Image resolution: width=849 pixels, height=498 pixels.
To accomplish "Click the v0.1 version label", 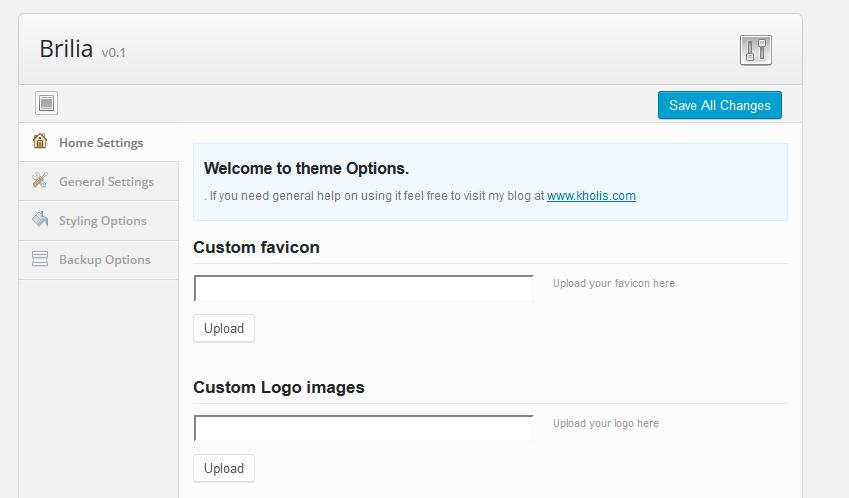I will coord(114,53).
